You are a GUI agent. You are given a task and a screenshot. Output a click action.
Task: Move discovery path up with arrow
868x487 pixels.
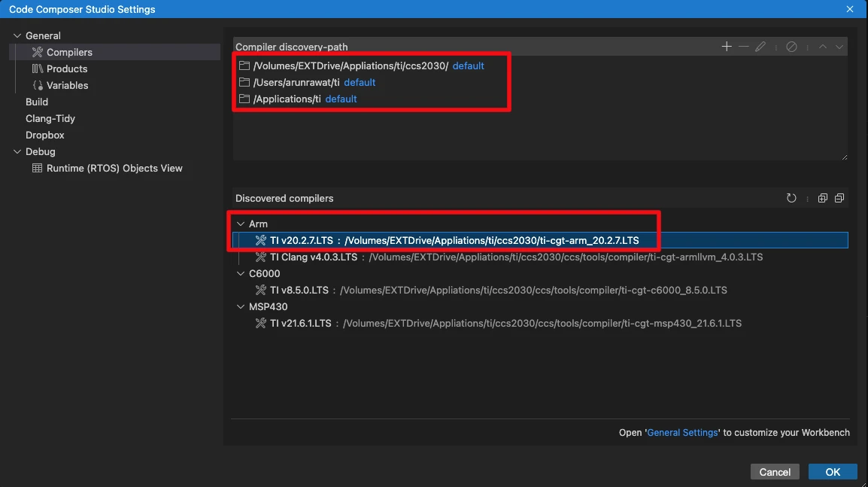coord(823,47)
